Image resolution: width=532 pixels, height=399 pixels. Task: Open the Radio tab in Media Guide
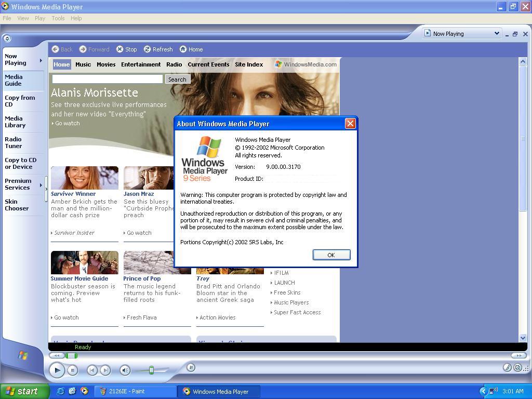[174, 64]
